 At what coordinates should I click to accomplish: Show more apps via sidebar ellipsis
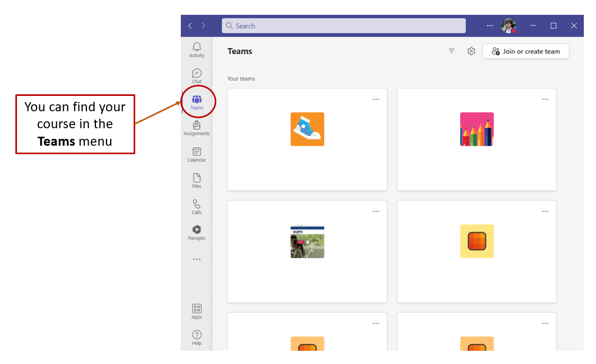coord(197,259)
